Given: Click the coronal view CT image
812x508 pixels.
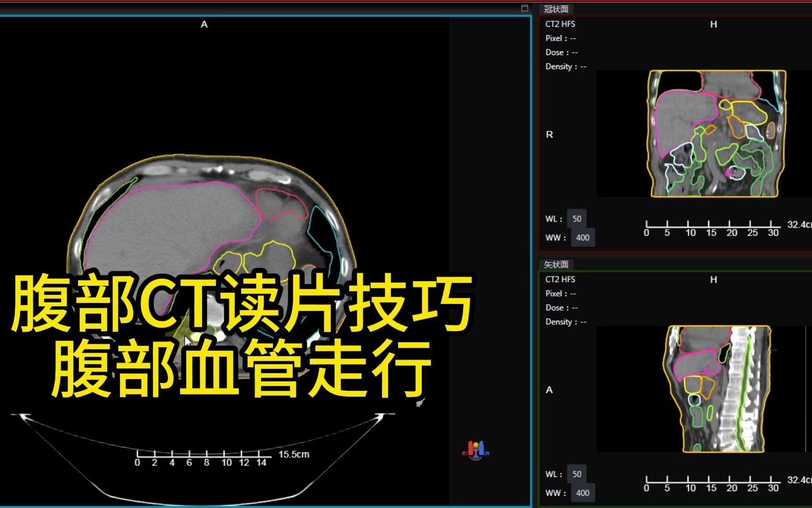Looking at the screenshot, I should pos(717,134).
